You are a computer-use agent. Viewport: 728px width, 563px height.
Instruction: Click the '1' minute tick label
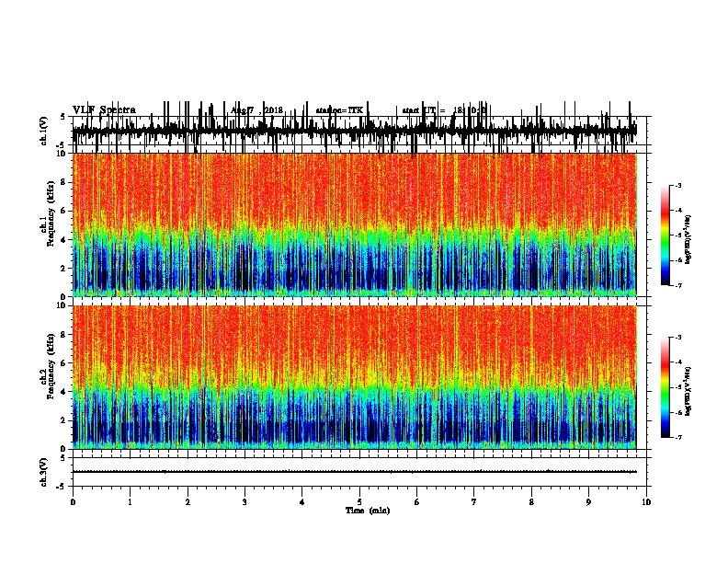pyautogui.click(x=130, y=502)
